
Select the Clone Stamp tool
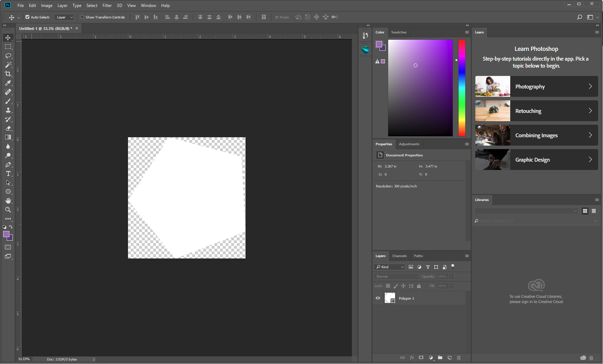pos(8,110)
